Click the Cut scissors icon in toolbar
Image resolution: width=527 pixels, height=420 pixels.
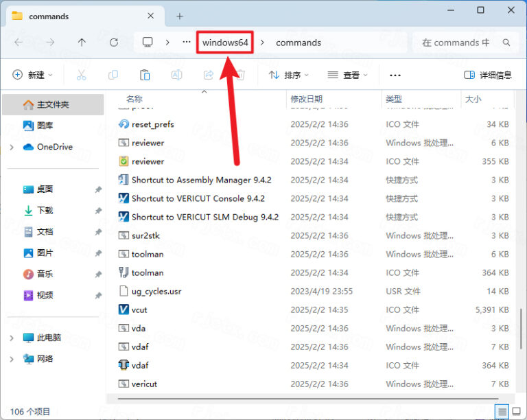(81, 75)
